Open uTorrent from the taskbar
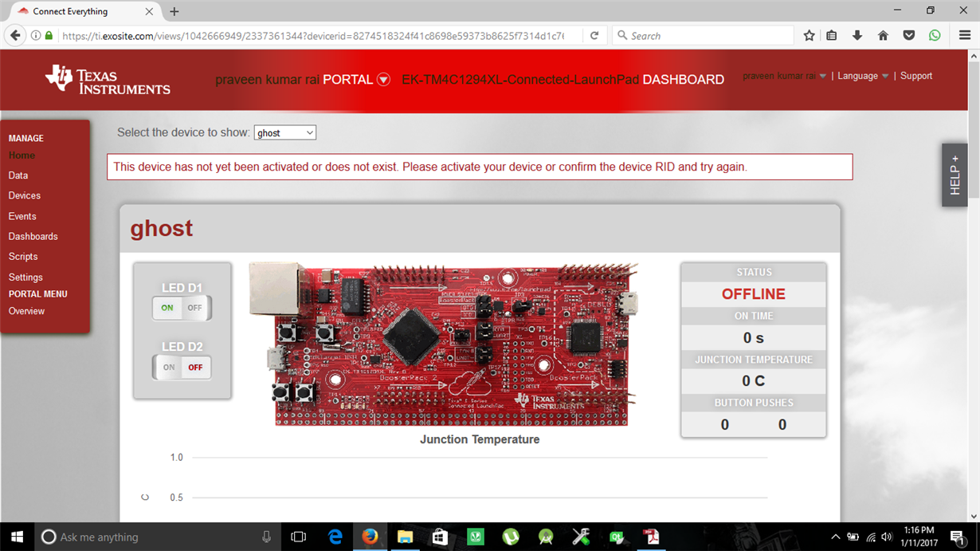This screenshot has height=551, width=980. coord(511,537)
